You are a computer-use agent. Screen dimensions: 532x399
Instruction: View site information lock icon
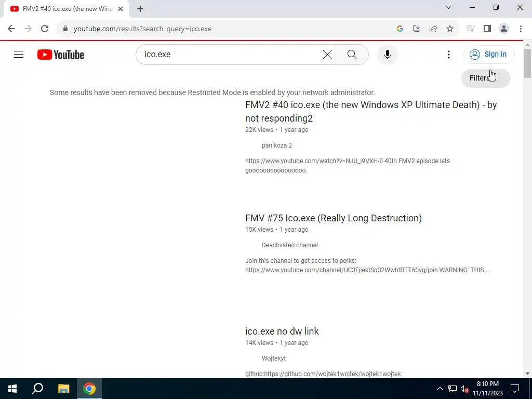coord(65,29)
